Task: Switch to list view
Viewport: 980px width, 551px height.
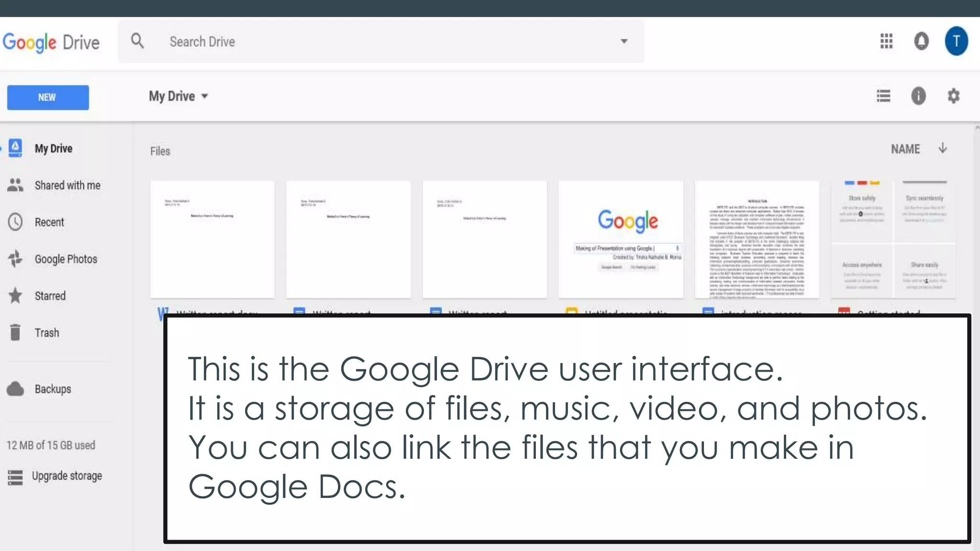Action: pyautogui.click(x=883, y=96)
